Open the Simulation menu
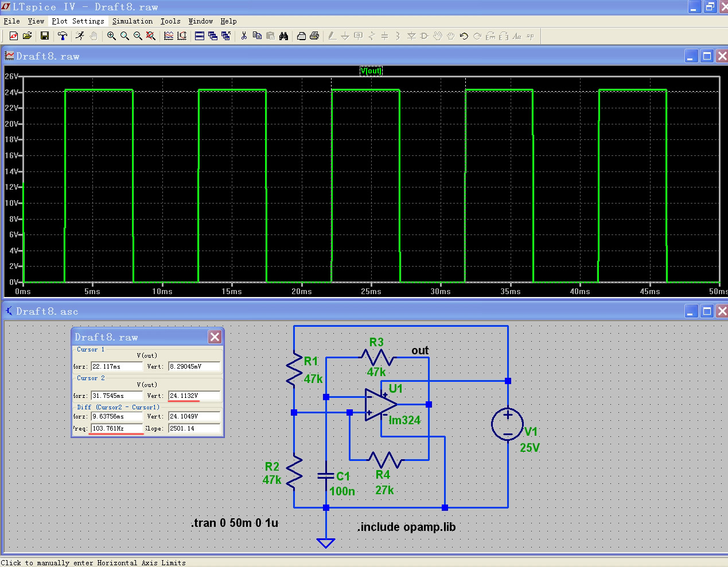 pos(133,21)
